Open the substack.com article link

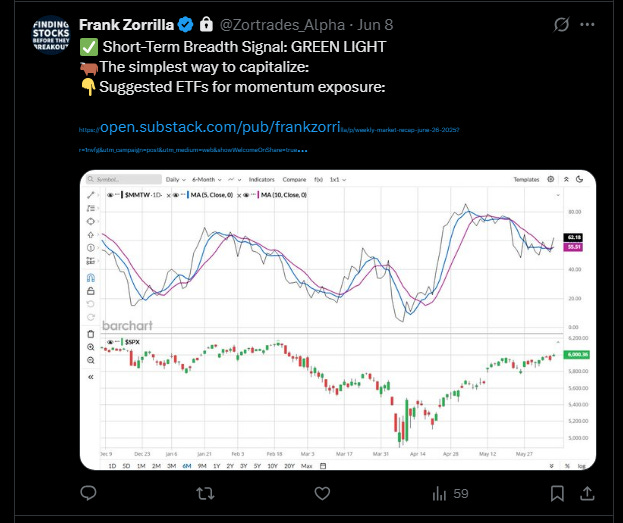[269, 138]
